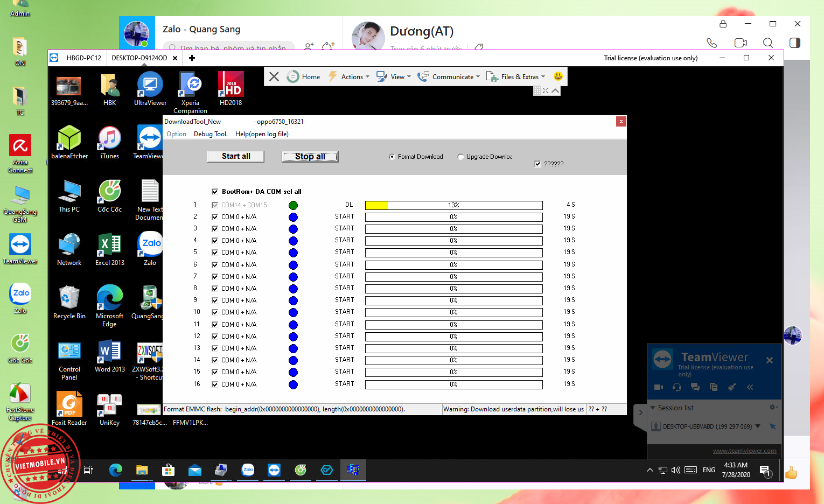Click Zalo phone call icon

click(x=712, y=43)
